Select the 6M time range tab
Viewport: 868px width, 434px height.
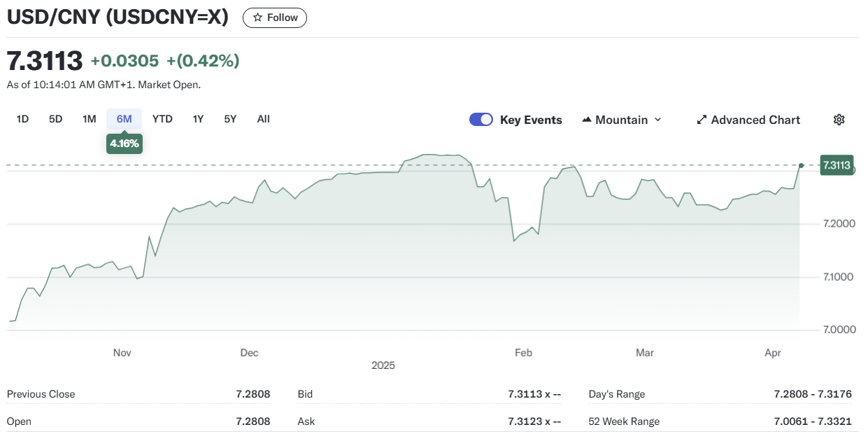[x=124, y=119]
